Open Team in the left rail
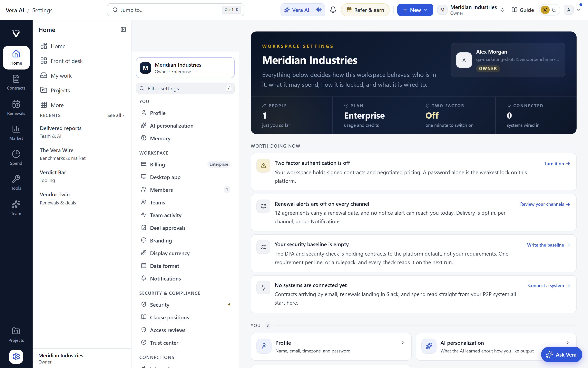Screen dimensions: 588x368 16,208
